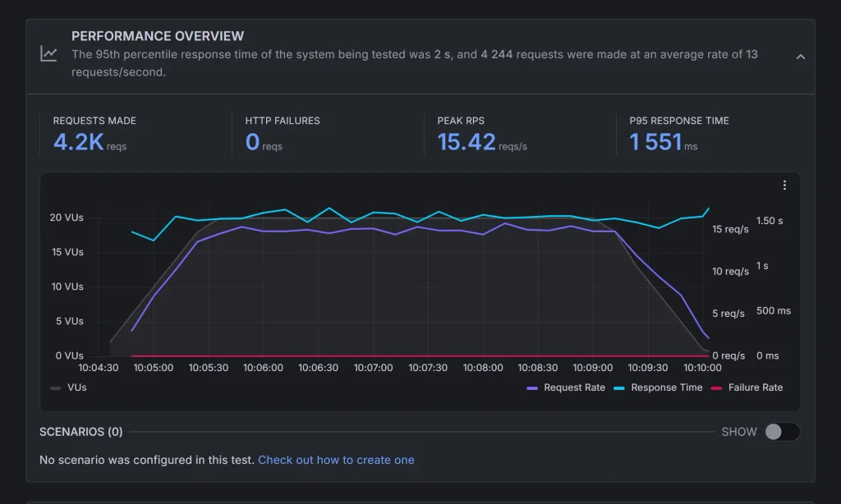The image size is (841, 504).
Task: Toggle VUs series in chart legend
Action: point(68,387)
